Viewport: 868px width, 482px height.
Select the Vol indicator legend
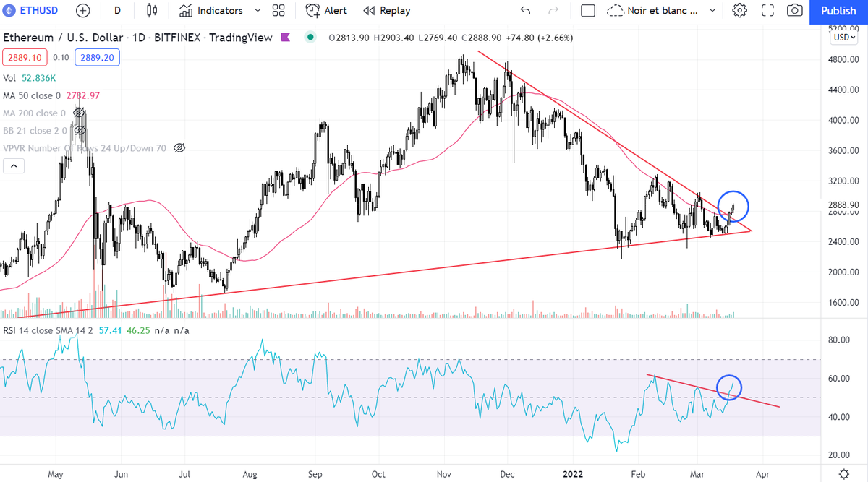point(10,77)
